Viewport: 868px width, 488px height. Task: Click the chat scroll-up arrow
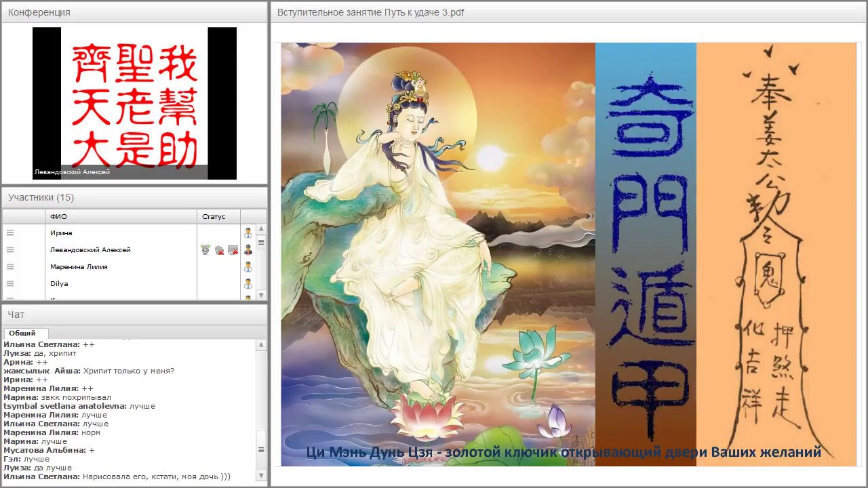click(x=261, y=345)
